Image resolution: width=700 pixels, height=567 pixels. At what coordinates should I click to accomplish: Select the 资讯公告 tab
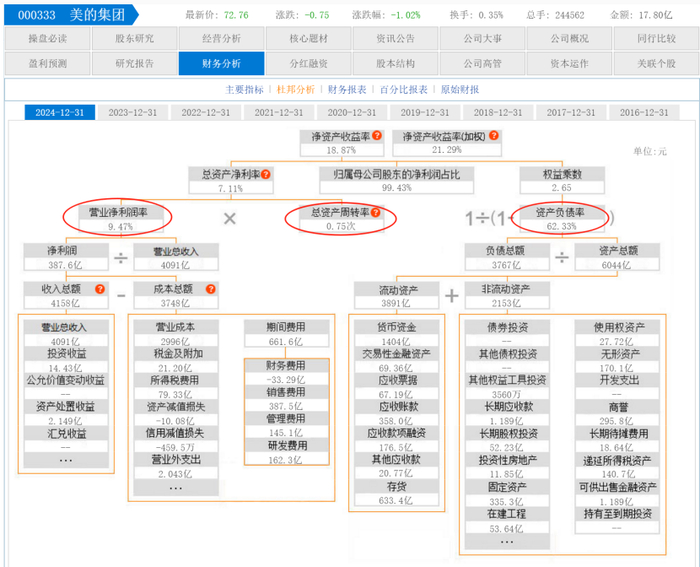click(x=396, y=38)
